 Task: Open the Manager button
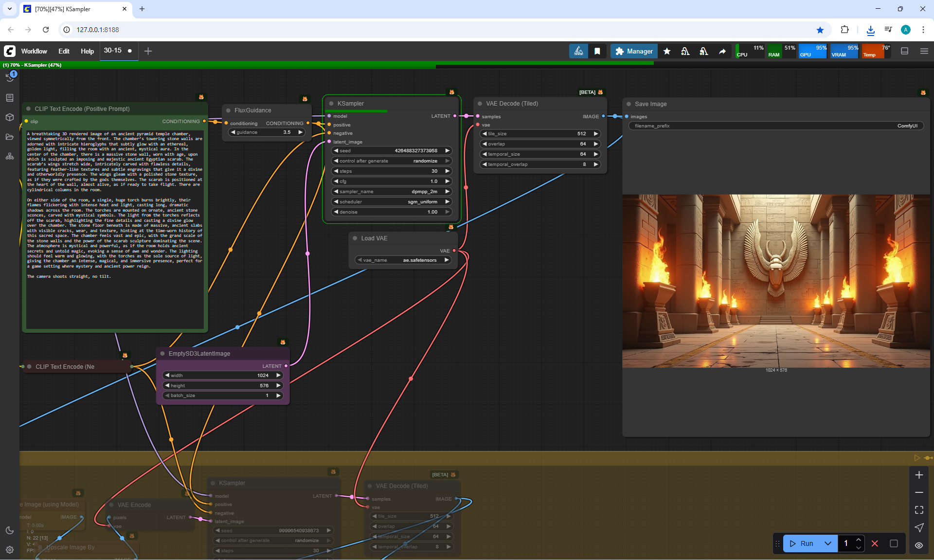click(x=634, y=51)
